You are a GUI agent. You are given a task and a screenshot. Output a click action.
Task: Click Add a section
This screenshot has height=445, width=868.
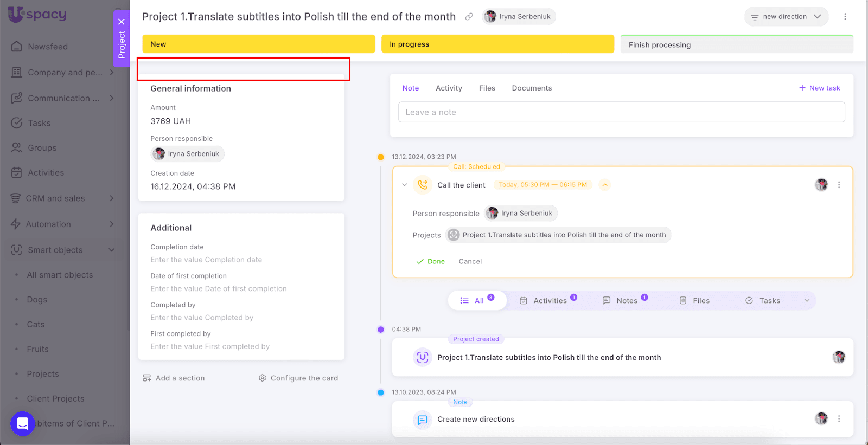tap(174, 378)
